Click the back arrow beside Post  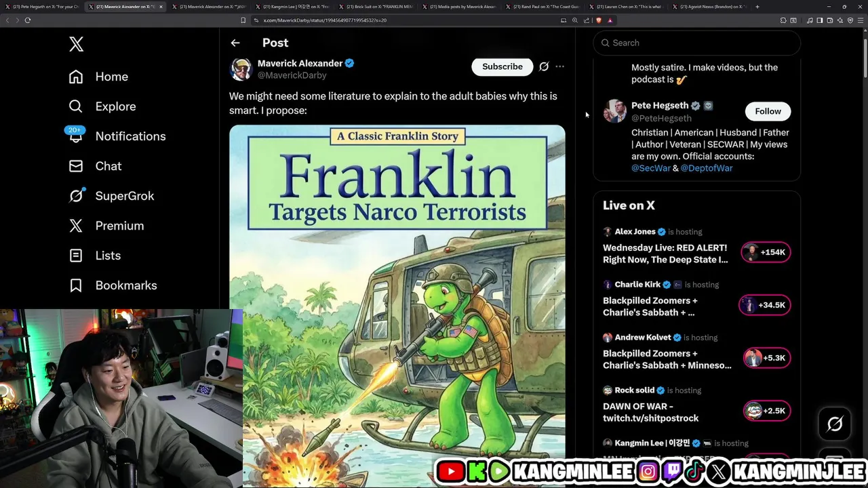235,43
